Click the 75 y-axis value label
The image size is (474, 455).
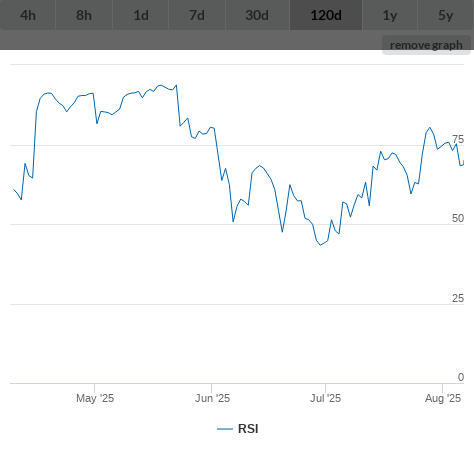point(458,139)
